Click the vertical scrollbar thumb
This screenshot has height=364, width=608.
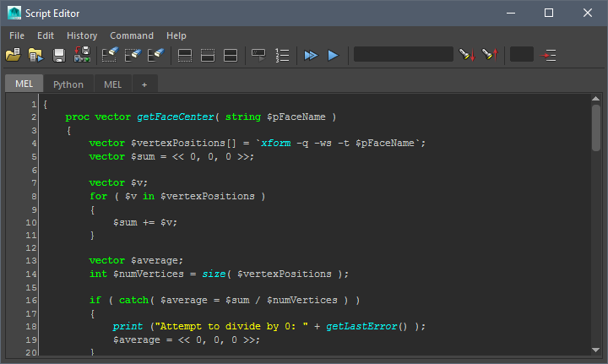pyautogui.click(x=596, y=128)
